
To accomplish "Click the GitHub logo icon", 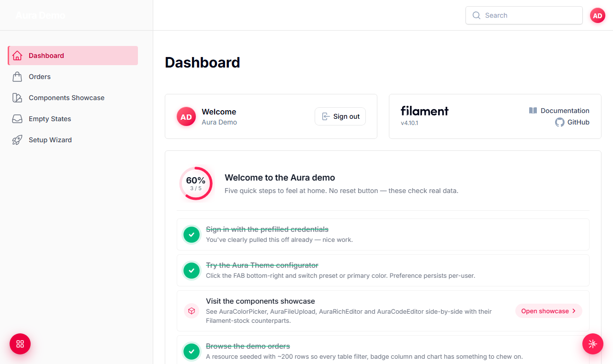I will tap(560, 122).
